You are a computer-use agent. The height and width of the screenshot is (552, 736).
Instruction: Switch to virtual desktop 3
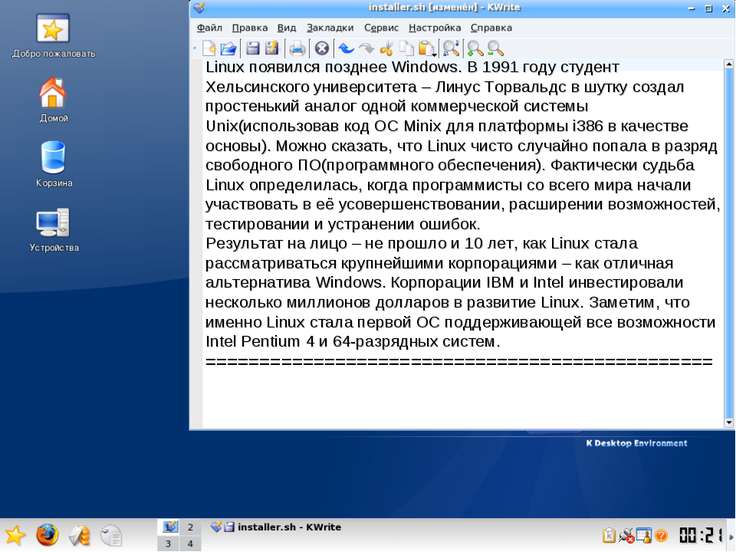(x=169, y=544)
